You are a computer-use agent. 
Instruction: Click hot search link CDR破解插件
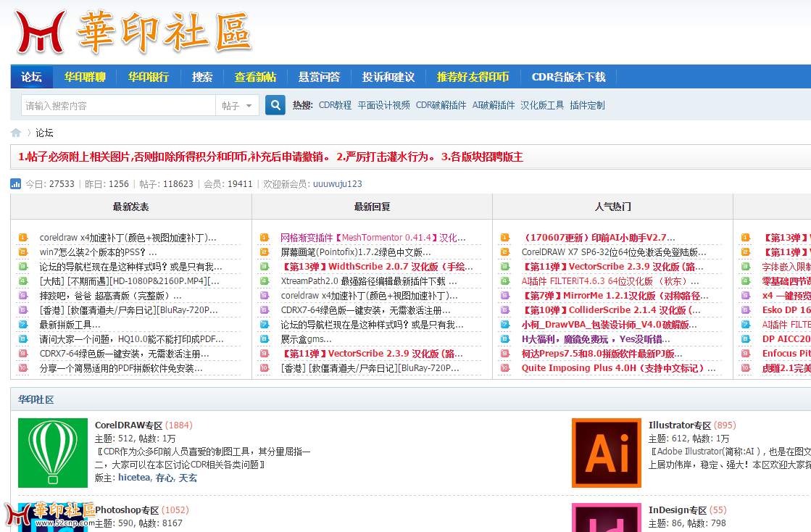(x=441, y=106)
